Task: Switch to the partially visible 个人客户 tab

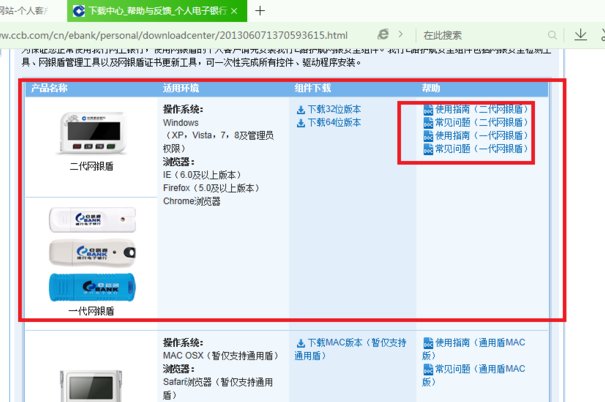Action: 23,11
